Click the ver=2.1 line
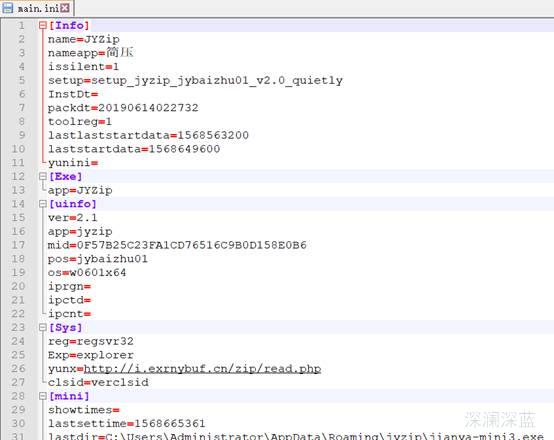 tap(73, 217)
